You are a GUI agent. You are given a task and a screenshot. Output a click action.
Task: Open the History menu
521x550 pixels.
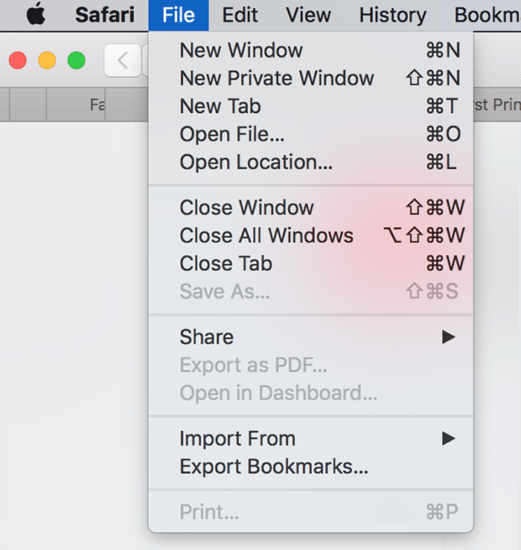(x=393, y=15)
